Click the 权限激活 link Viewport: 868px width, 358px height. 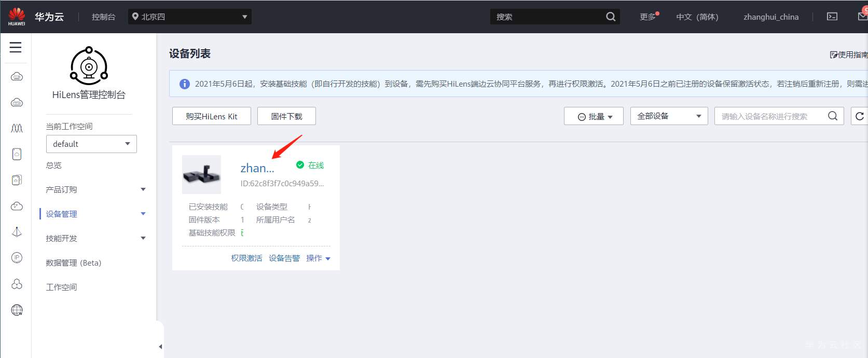[x=246, y=258]
